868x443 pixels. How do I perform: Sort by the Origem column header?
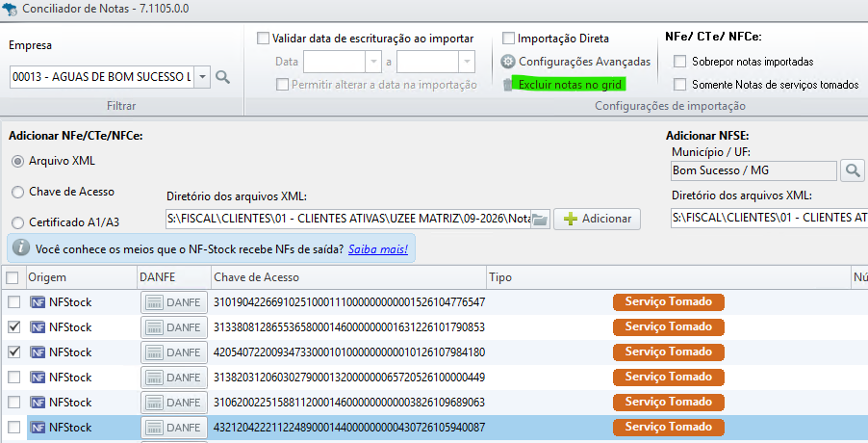81,277
